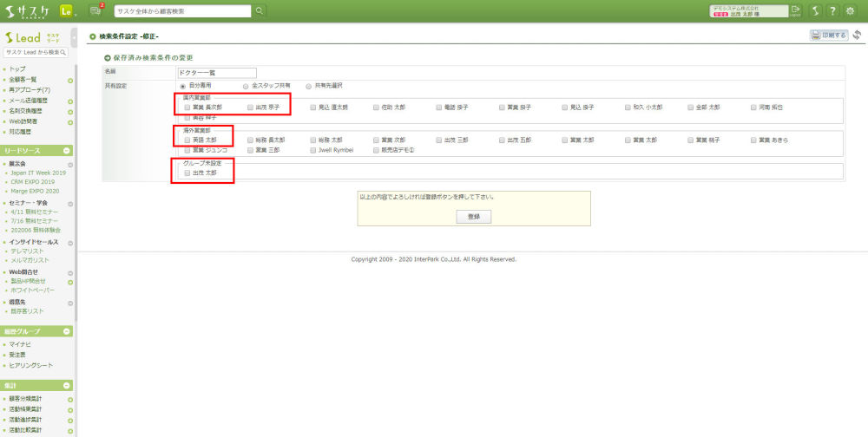The image size is (868, 437).
Task: Click the 印刷する print button
Action: tap(828, 36)
